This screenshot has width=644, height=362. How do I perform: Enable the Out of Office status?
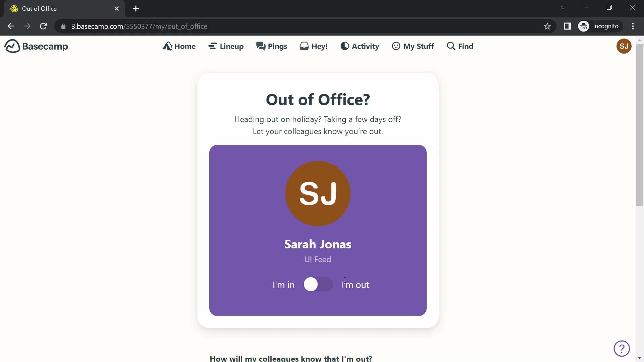[x=318, y=285]
